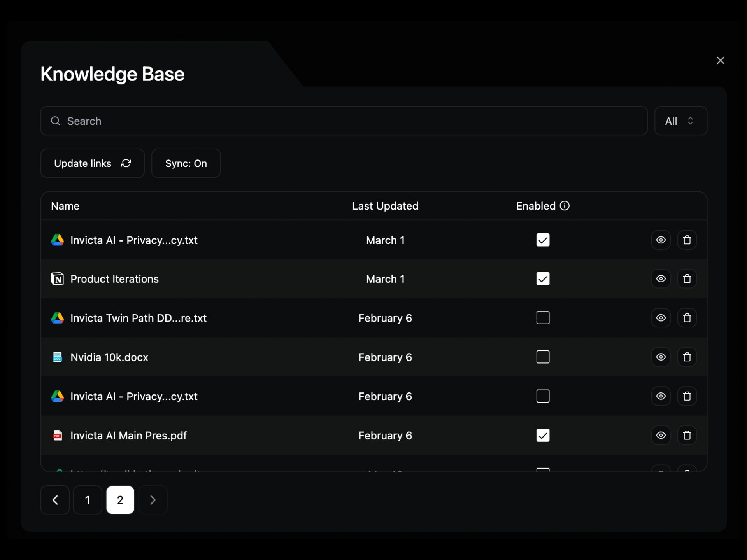
Task: Click the PDF icon for Invicta AI Main Pres.pdf
Action: pyautogui.click(x=57, y=436)
